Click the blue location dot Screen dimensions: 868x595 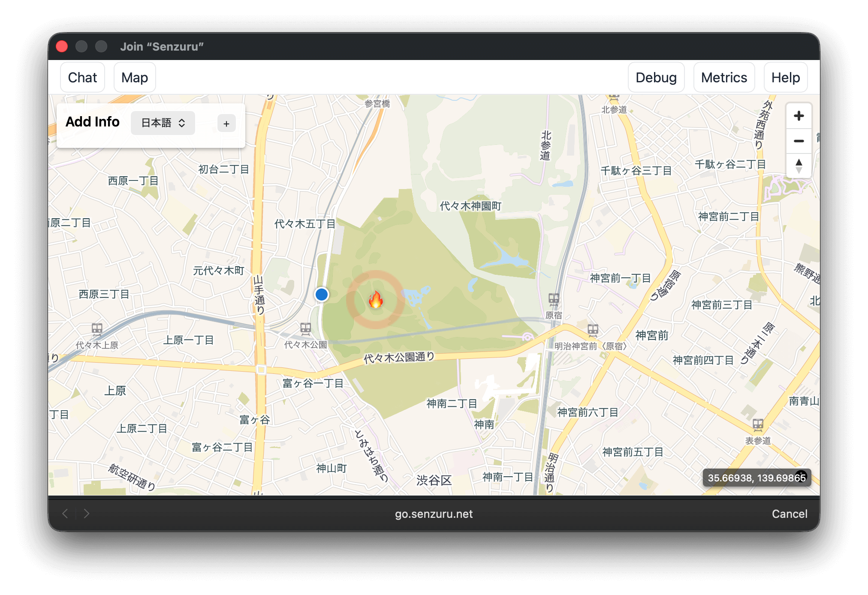tap(322, 294)
